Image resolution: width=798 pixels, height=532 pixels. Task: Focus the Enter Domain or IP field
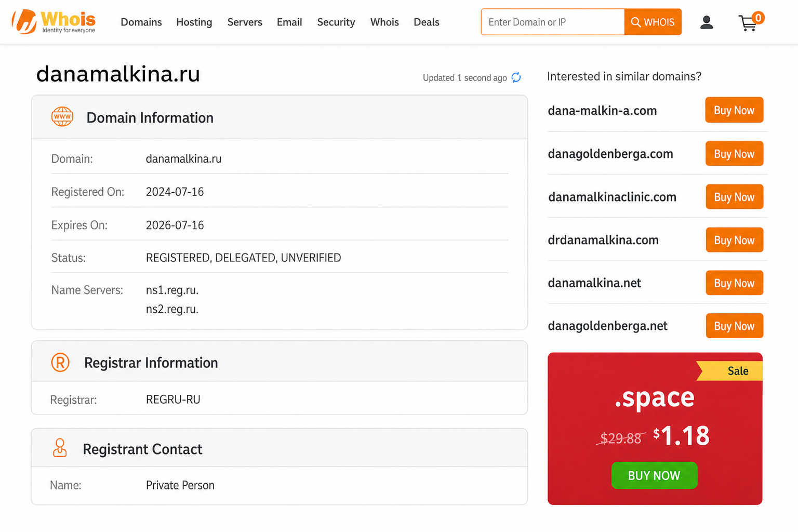pyautogui.click(x=553, y=22)
